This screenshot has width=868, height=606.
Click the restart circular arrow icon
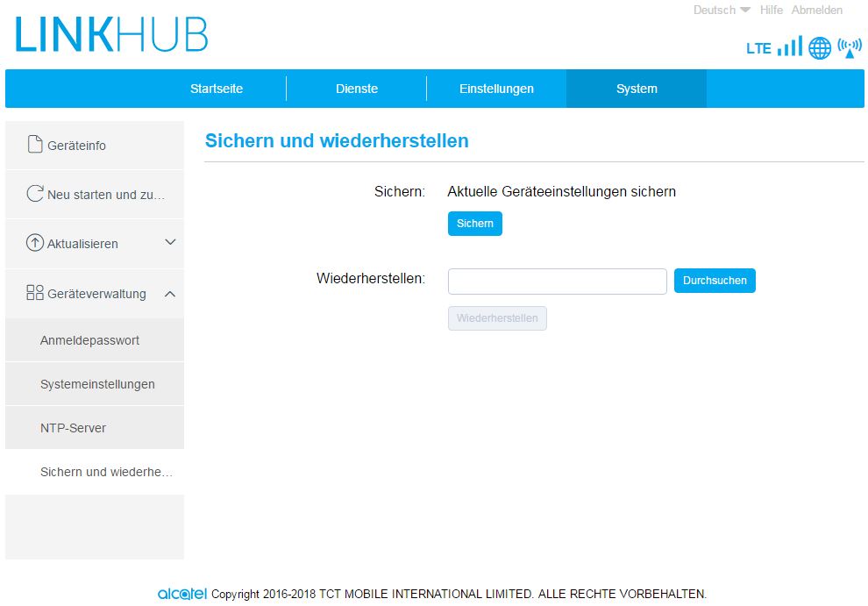point(35,194)
